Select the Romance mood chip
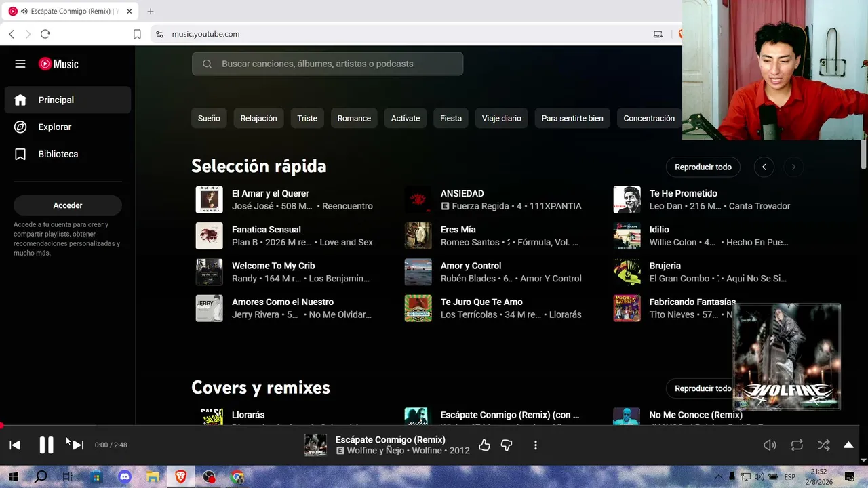Screen dimensions: 868x488 354,118
